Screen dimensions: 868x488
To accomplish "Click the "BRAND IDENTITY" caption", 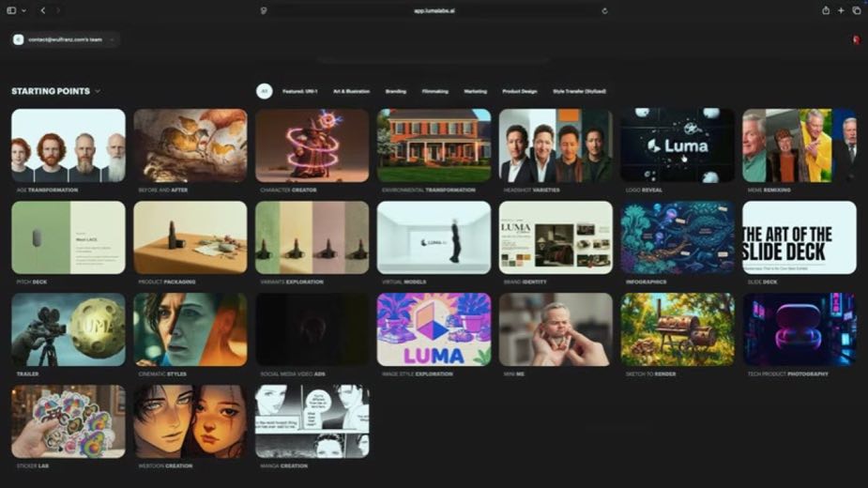I will pyautogui.click(x=525, y=282).
